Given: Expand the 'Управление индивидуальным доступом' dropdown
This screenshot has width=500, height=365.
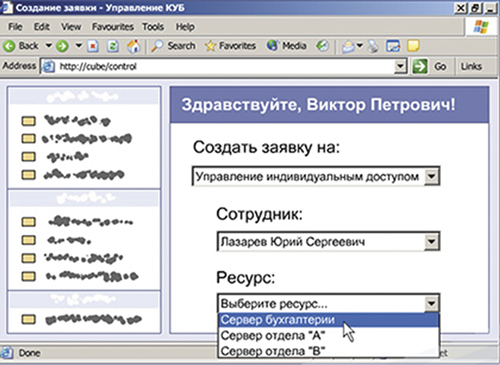Looking at the screenshot, I should [x=432, y=176].
